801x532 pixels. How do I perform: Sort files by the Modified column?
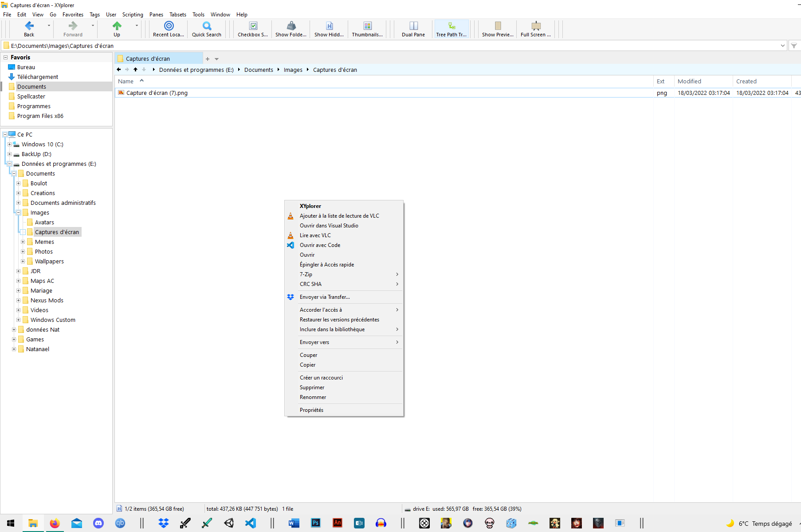coord(689,82)
